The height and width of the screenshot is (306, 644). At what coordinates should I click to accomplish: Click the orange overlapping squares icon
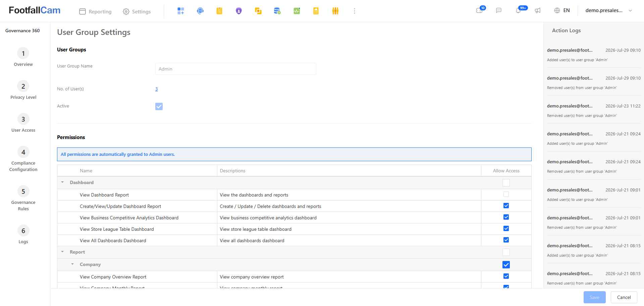(x=258, y=11)
